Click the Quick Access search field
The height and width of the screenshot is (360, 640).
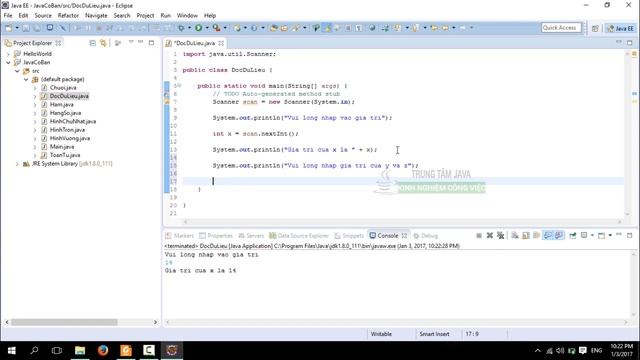click(561, 28)
